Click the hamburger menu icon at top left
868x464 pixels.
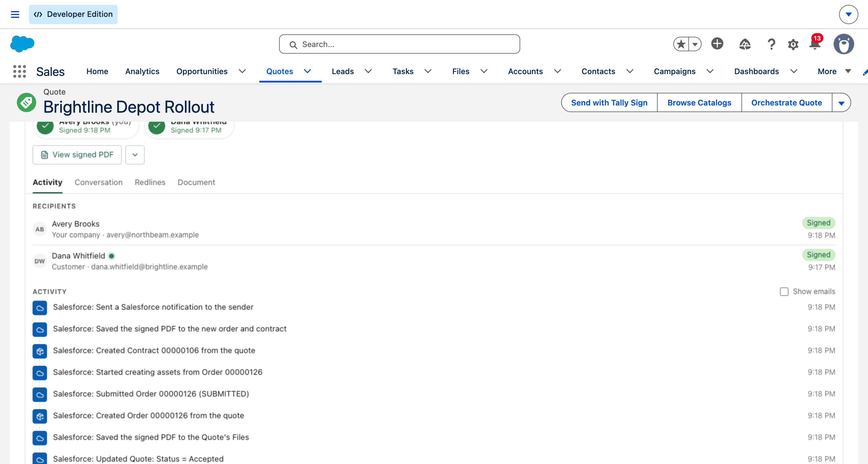15,14
